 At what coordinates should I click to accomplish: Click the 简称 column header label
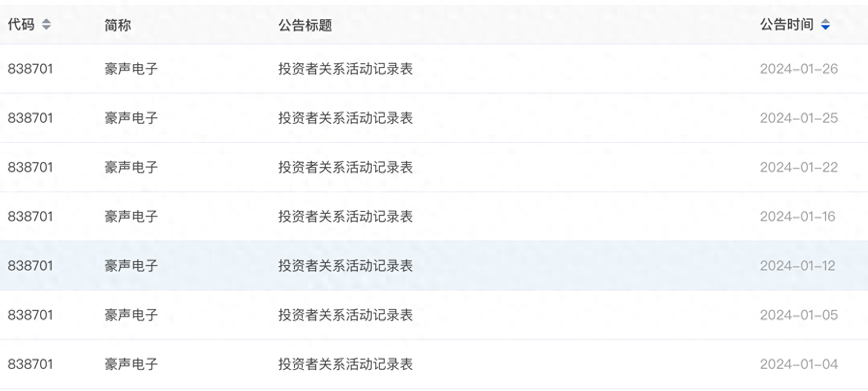pyautogui.click(x=118, y=25)
